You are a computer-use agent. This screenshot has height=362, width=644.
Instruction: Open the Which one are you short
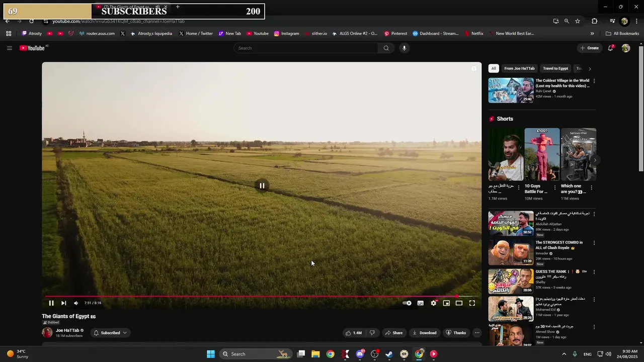(579, 154)
